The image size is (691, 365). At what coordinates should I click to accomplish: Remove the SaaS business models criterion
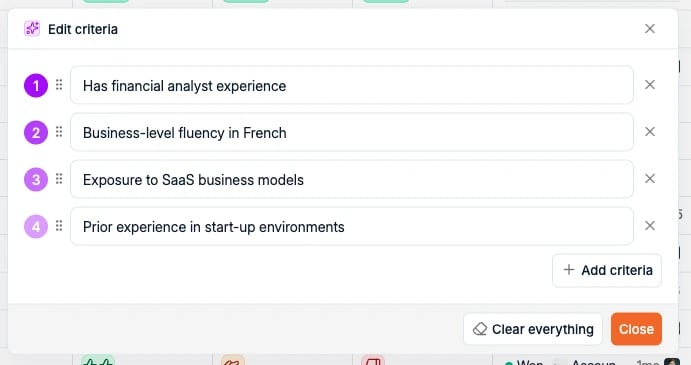click(x=650, y=179)
